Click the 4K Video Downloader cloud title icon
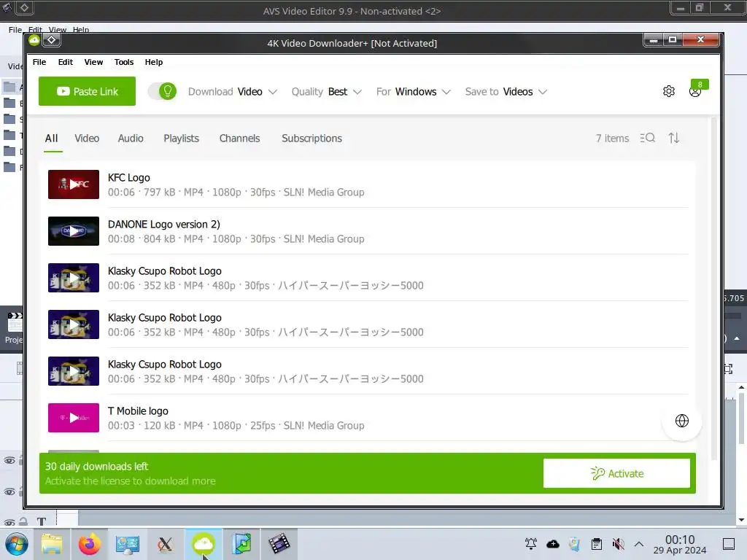This screenshot has height=560, width=747. coord(34,40)
